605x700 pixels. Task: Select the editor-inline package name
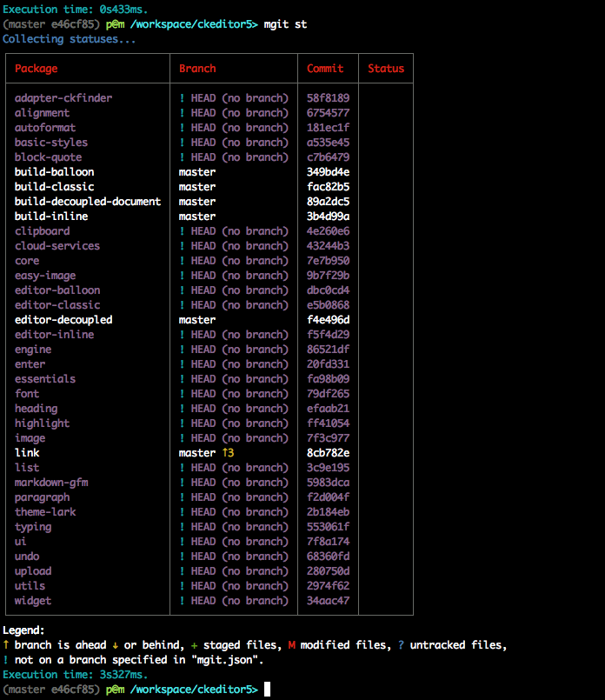55,335
